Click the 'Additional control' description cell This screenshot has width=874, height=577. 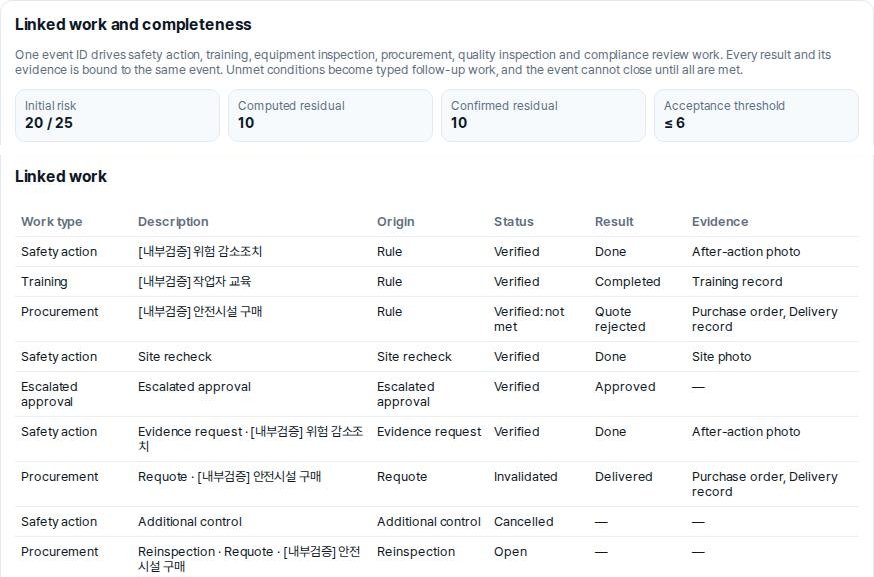click(190, 522)
